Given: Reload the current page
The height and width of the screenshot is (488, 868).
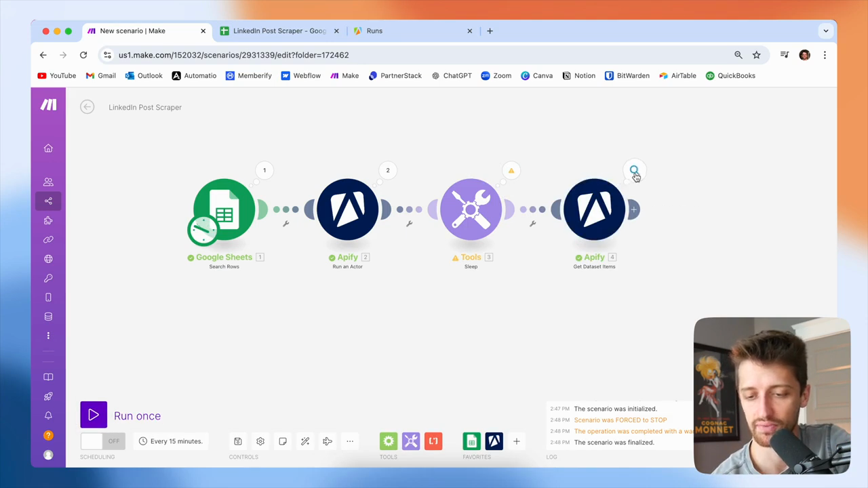Looking at the screenshot, I should coord(83,55).
